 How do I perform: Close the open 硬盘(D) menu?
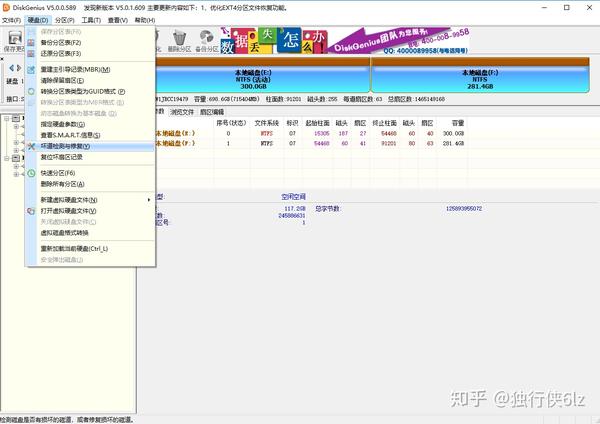[38, 20]
